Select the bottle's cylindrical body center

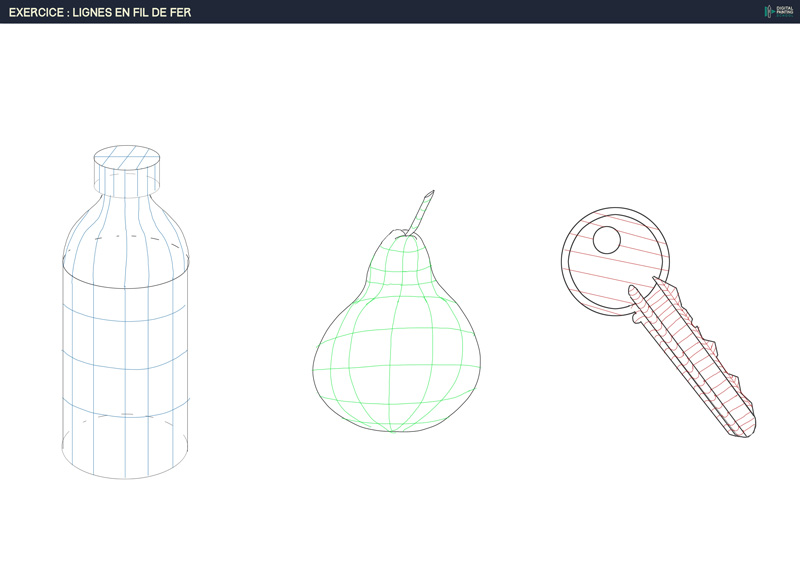(126, 350)
